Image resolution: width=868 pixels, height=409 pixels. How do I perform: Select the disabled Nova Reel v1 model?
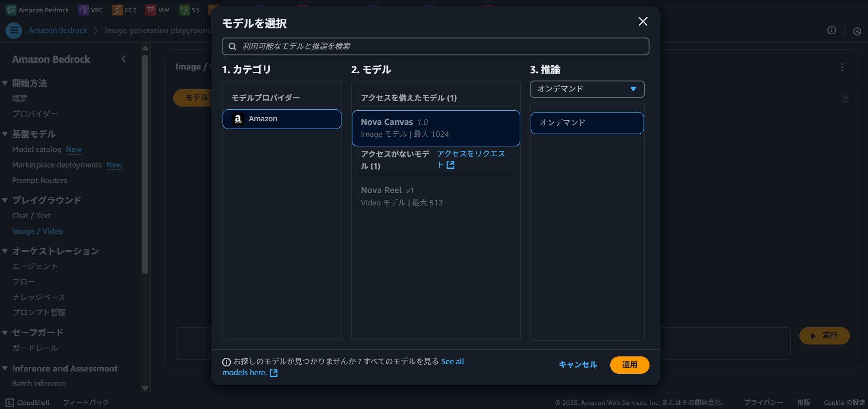tap(436, 196)
